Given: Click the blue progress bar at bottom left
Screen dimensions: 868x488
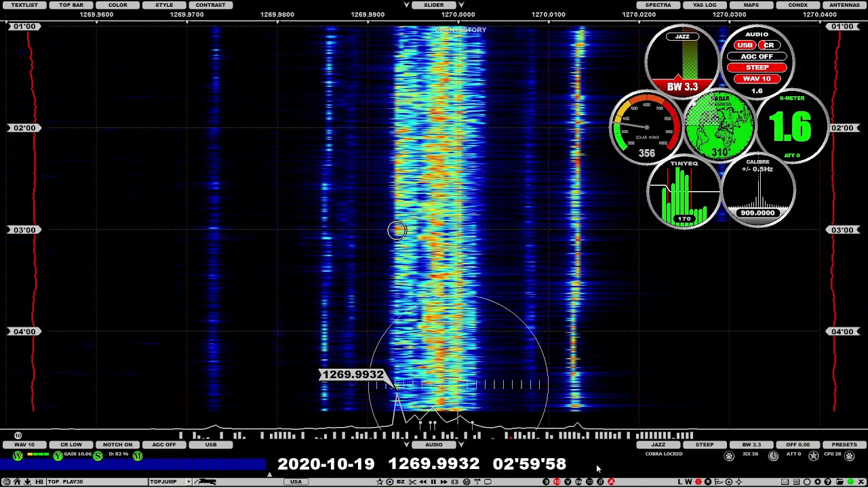Looking at the screenshot, I should click(133, 464).
